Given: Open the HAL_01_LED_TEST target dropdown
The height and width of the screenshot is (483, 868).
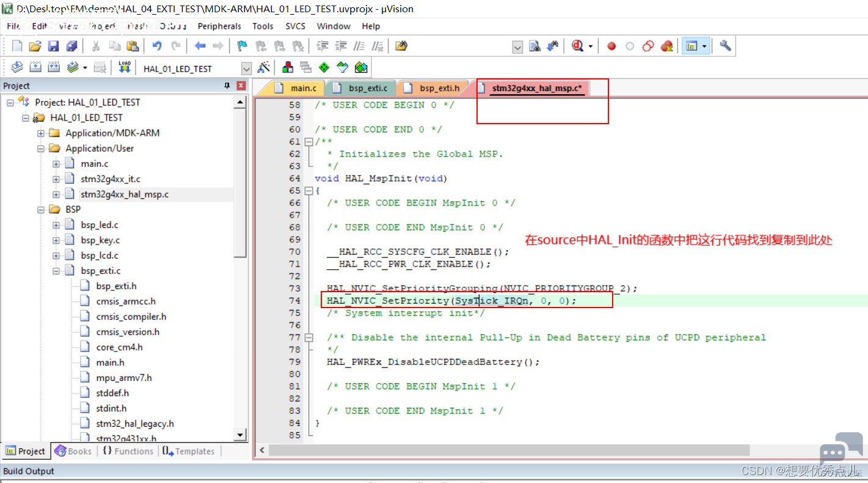Looking at the screenshot, I should [246, 68].
